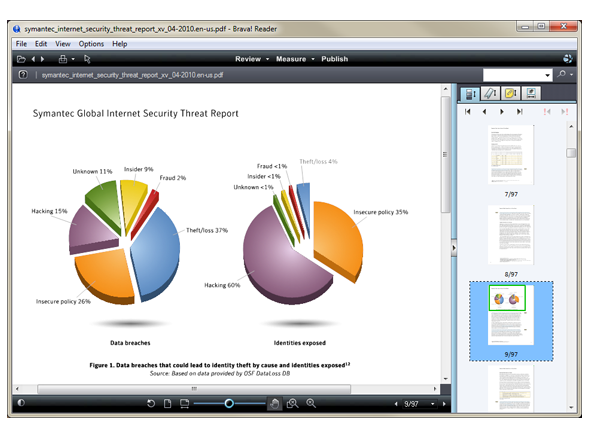Click the Insecure policy 35% label

tap(381, 212)
